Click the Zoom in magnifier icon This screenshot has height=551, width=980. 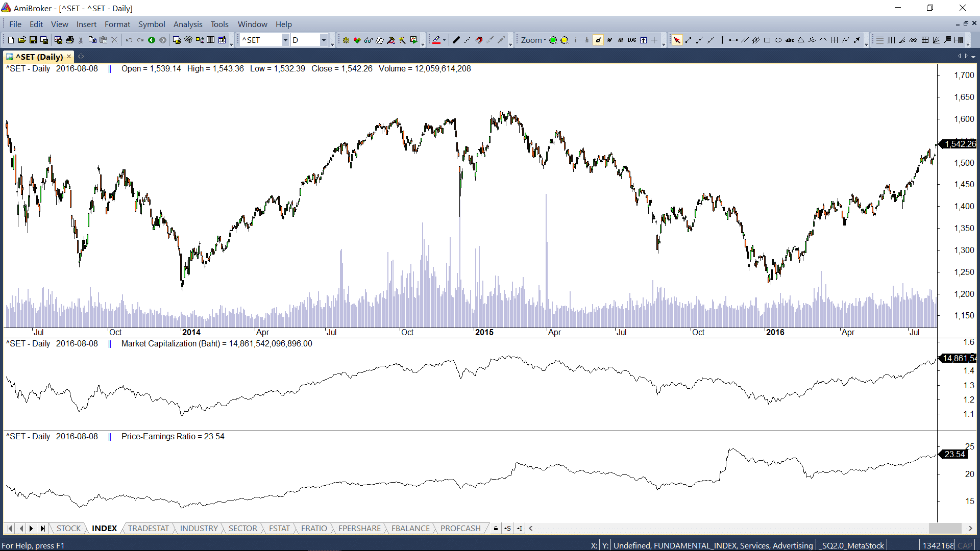coord(553,40)
